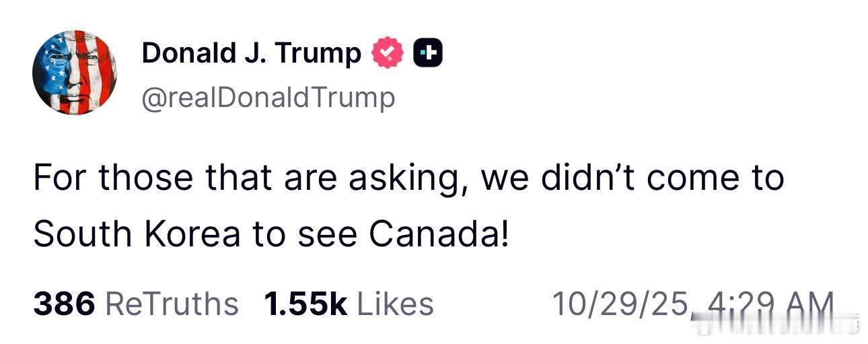
Task: Click the "Likes" label
Action: 395,304
